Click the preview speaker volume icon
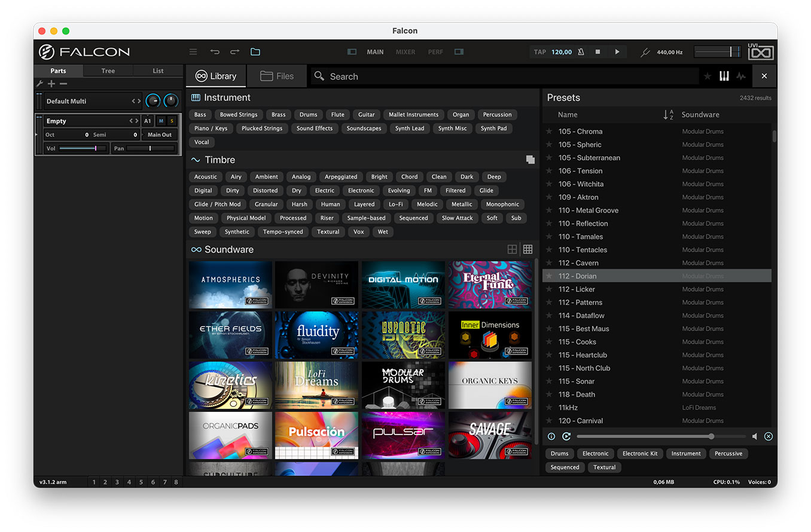811x532 pixels. pos(755,436)
